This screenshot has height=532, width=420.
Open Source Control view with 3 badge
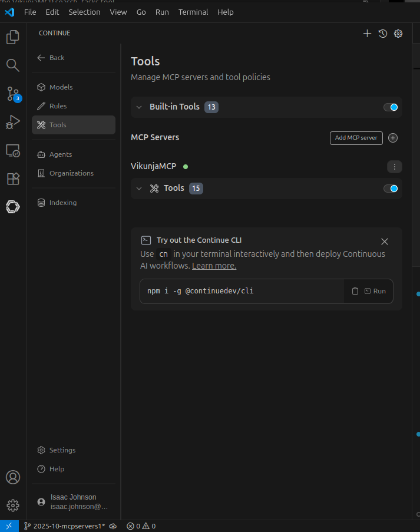[12, 93]
